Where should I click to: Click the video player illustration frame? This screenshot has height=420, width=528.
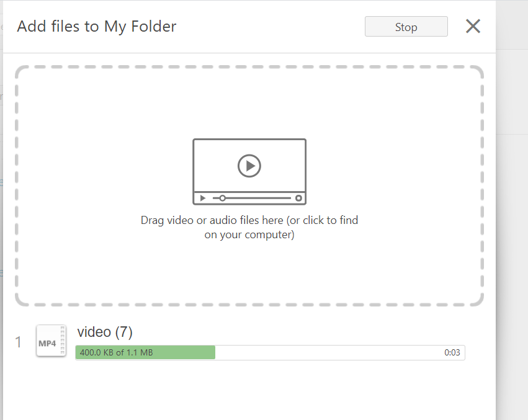pos(249,171)
